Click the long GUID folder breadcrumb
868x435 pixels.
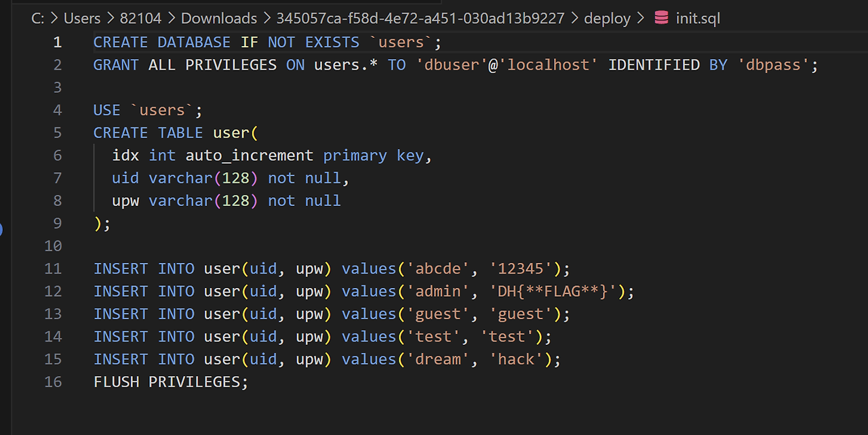[x=420, y=18]
